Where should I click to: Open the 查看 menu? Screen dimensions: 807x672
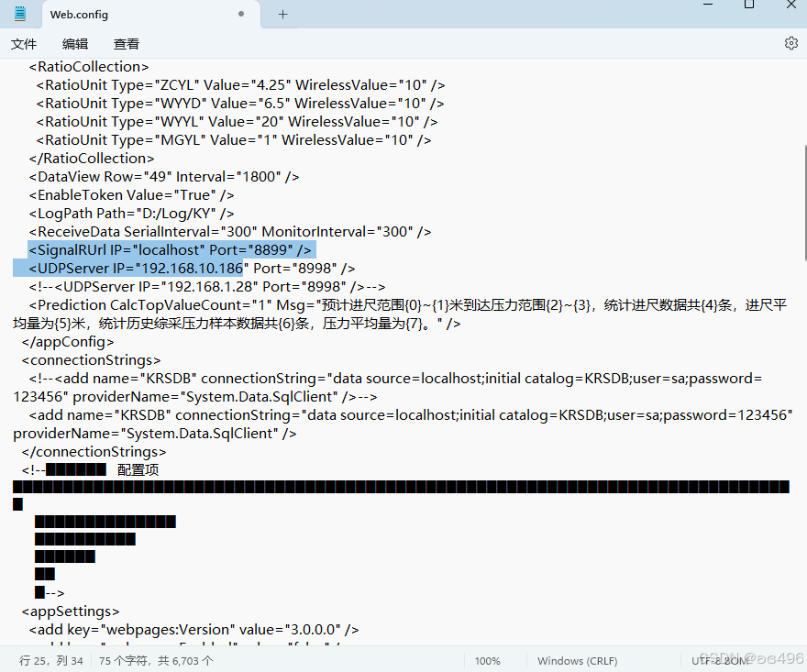click(127, 44)
